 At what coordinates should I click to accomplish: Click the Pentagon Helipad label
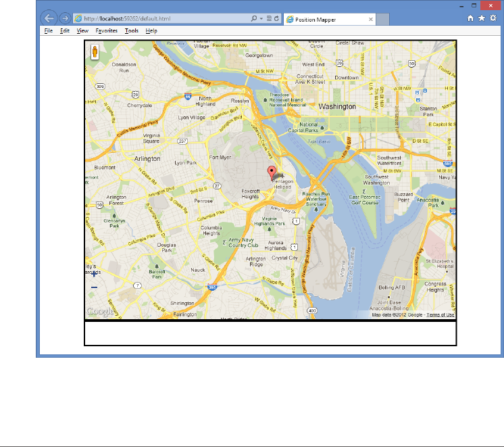pyautogui.click(x=282, y=184)
